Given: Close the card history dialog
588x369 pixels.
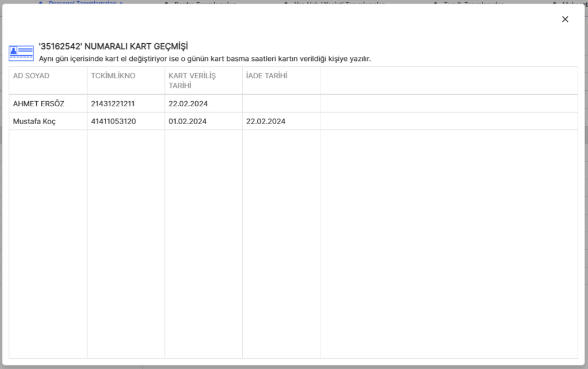Looking at the screenshot, I should 565,19.
